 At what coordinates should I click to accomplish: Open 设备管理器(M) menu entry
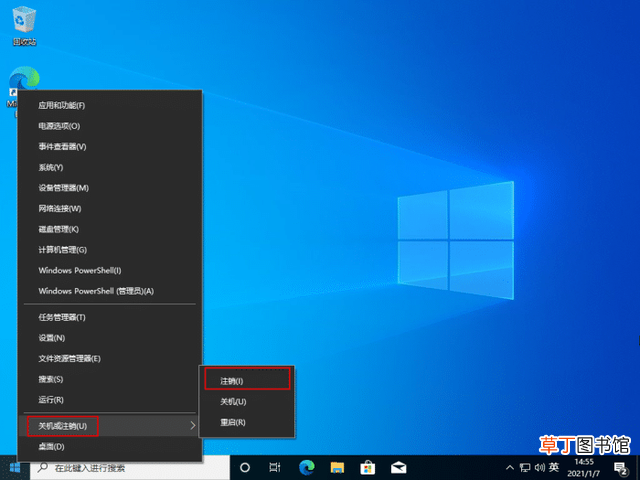coord(109,188)
